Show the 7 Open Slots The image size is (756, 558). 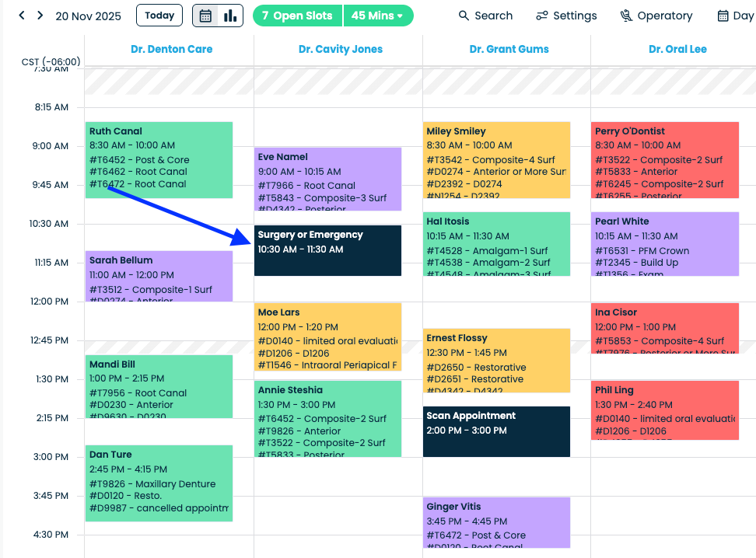pos(297,16)
